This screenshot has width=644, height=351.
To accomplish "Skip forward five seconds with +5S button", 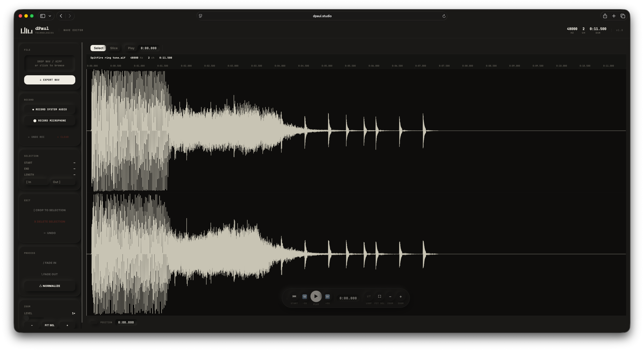I will (x=328, y=297).
